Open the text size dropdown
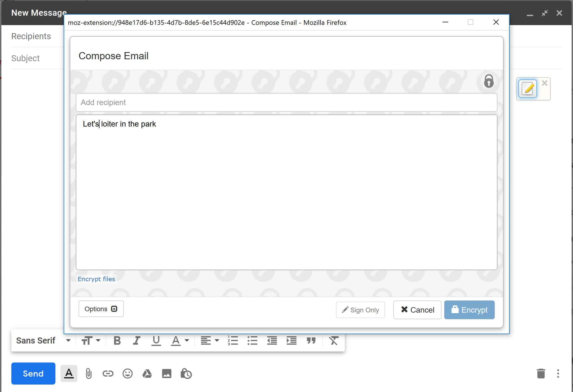Image resolution: width=573 pixels, height=392 pixels. pos(91,341)
